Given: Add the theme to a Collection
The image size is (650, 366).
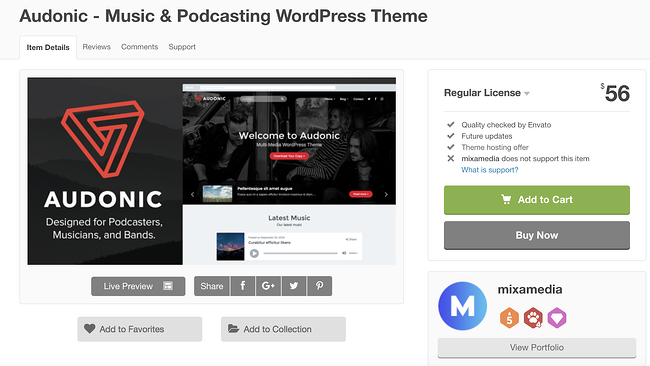Looking at the screenshot, I should point(283,329).
